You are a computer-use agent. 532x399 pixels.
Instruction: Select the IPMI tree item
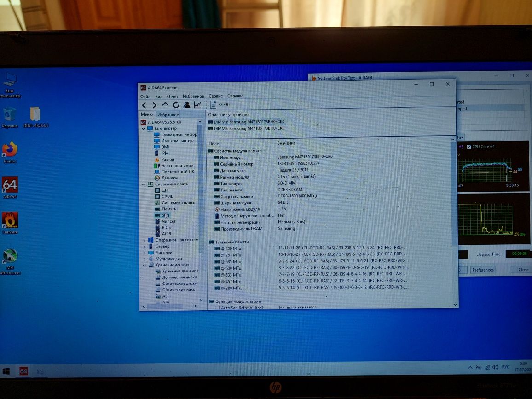[x=162, y=153]
